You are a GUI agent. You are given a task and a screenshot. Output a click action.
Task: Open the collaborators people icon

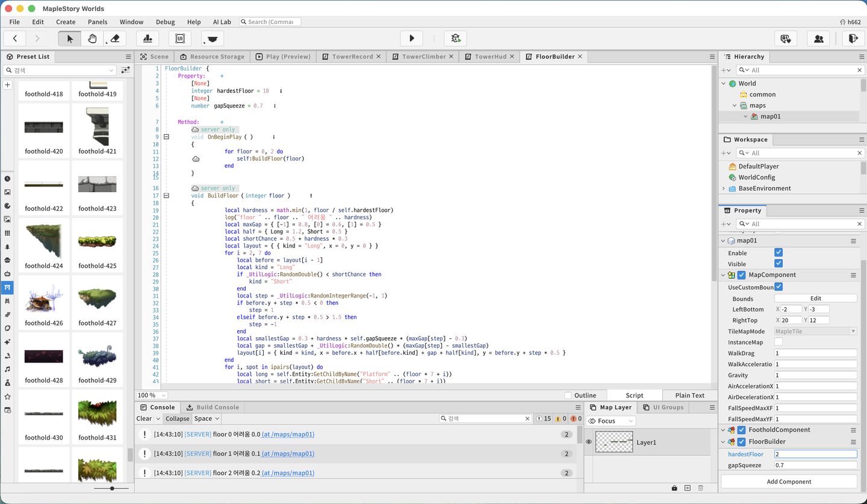(x=819, y=39)
